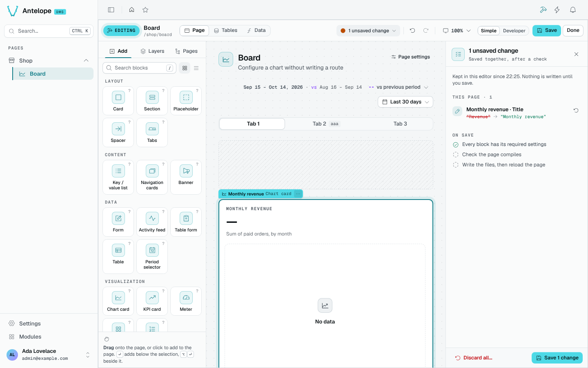Switch to the Layers tab

click(152, 51)
